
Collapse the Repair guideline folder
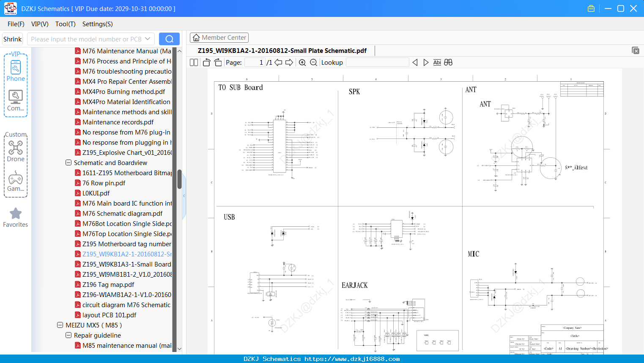[x=69, y=335]
